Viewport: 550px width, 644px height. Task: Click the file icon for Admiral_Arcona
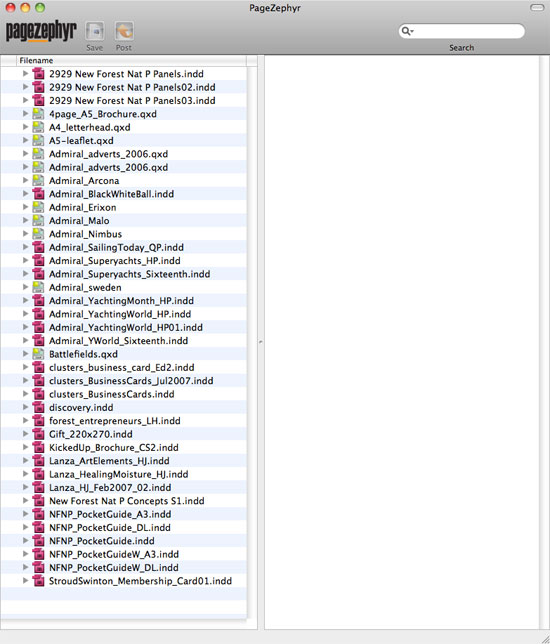(38, 180)
